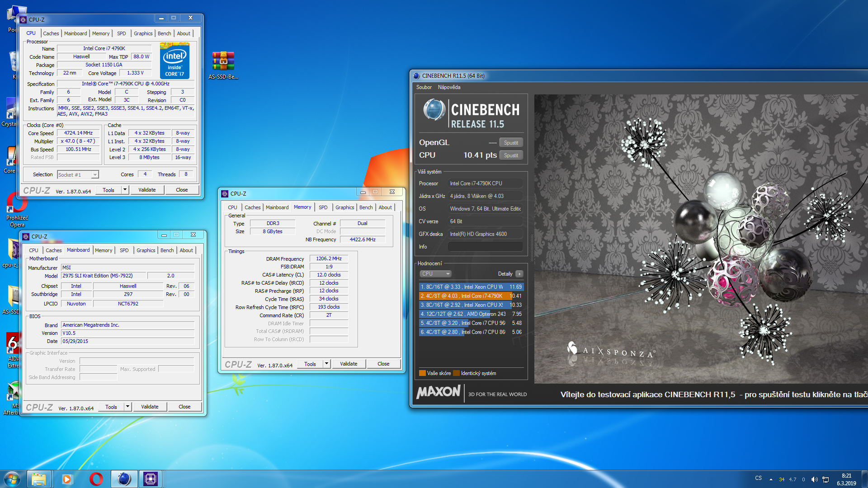Click Tools button in the Mainboard window
The image size is (868, 488).
[111, 407]
